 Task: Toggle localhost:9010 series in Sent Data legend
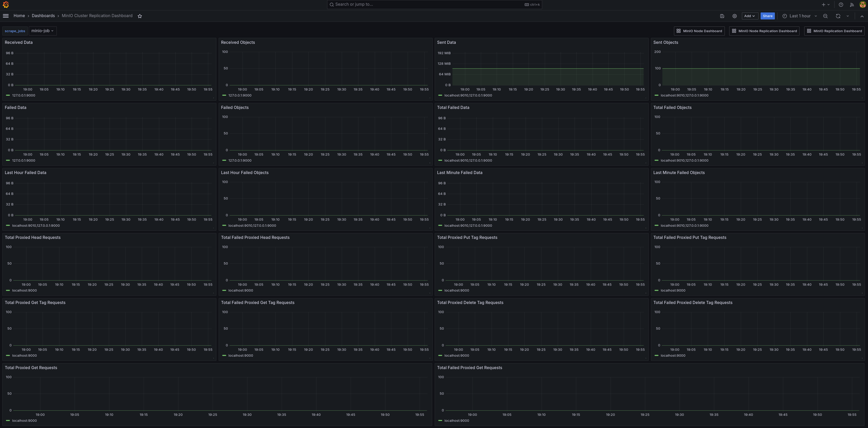click(468, 95)
